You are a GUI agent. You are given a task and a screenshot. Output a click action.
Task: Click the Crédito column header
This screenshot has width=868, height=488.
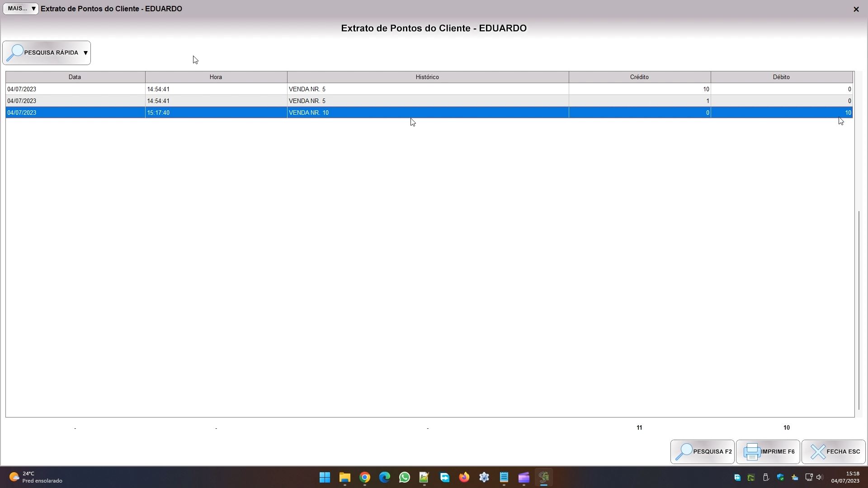[x=640, y=77]
